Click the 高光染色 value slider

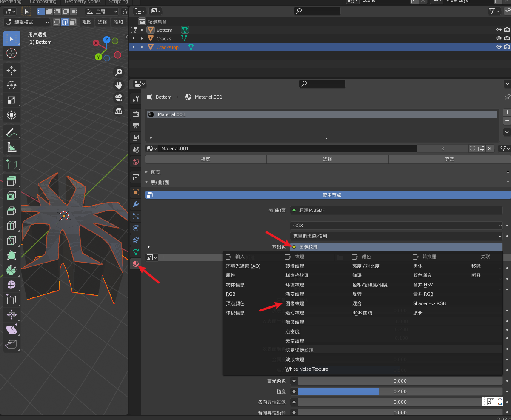(400, 381)
